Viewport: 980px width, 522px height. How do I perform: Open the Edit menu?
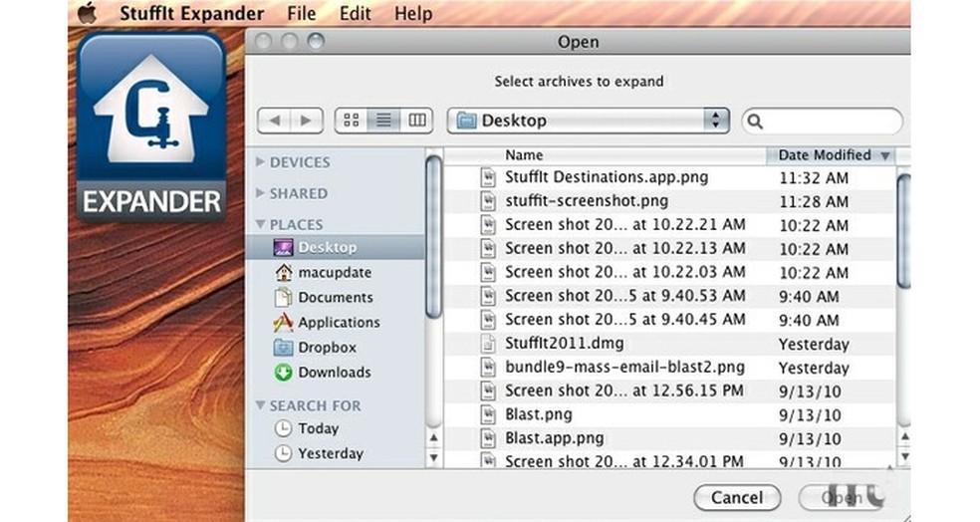pyautogui.click(x=355, y=13)
